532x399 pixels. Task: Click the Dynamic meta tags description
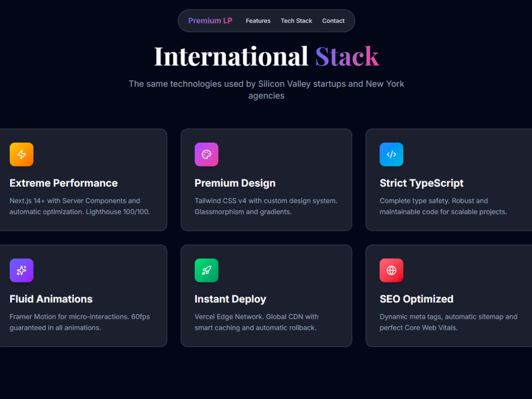(x=448, y=322)
